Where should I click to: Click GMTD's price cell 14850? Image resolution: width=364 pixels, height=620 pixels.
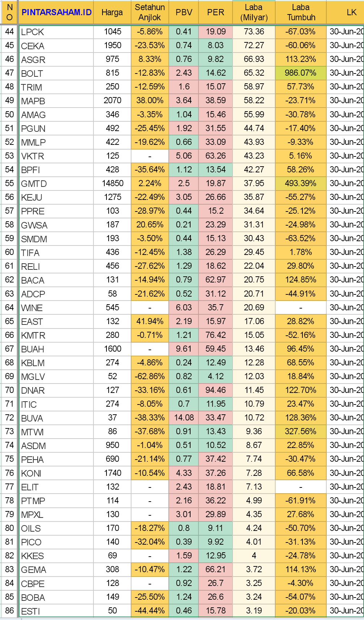point(113,183)
